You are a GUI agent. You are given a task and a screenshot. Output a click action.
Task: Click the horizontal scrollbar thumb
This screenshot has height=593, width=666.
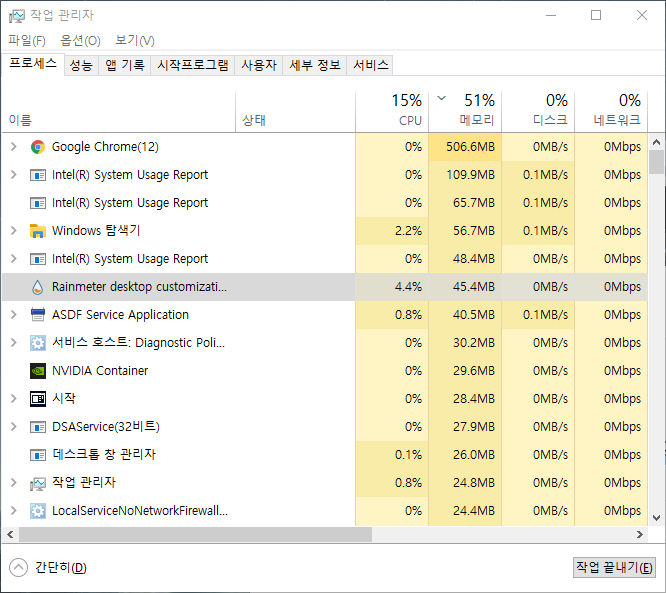[x=195, y=535]
